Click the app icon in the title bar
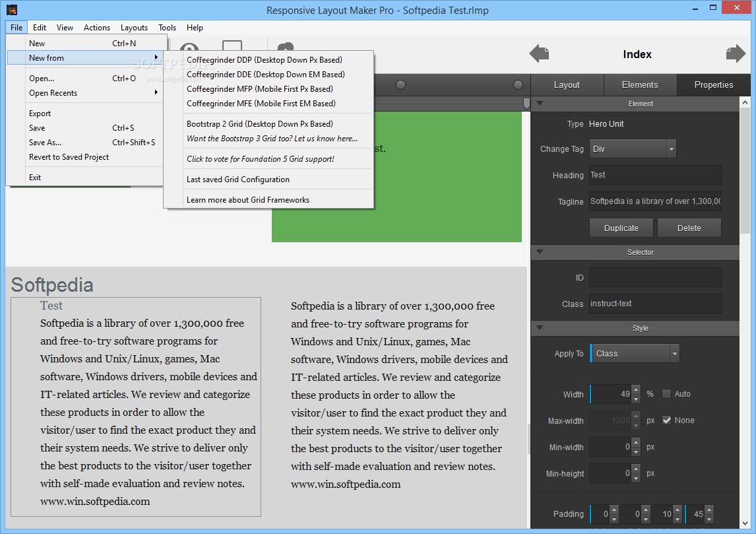 click(12, 9)
